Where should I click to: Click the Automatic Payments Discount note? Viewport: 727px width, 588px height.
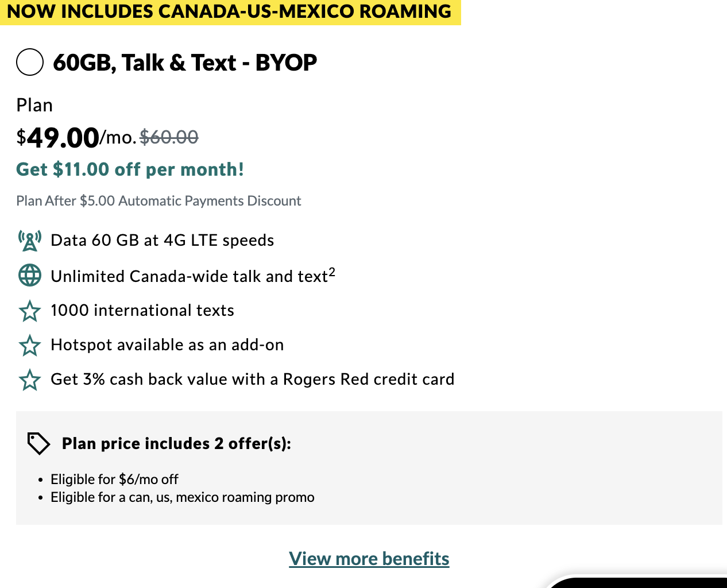(158, 201)
